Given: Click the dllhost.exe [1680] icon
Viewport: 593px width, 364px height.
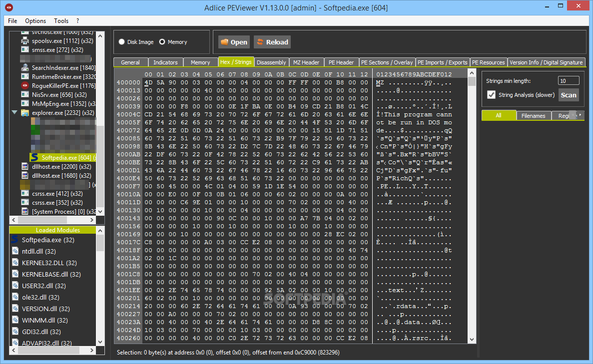Looking at the screenshot, I should [25, 175].
